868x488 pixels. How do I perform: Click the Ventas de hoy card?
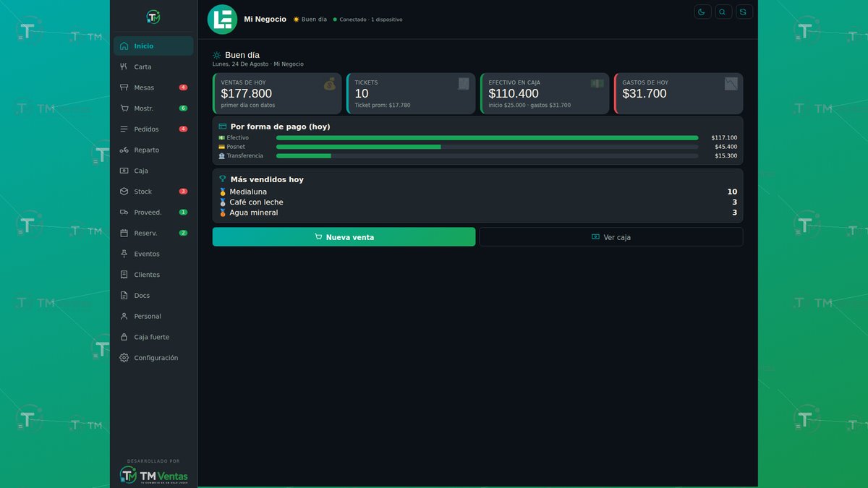(277, 93)
